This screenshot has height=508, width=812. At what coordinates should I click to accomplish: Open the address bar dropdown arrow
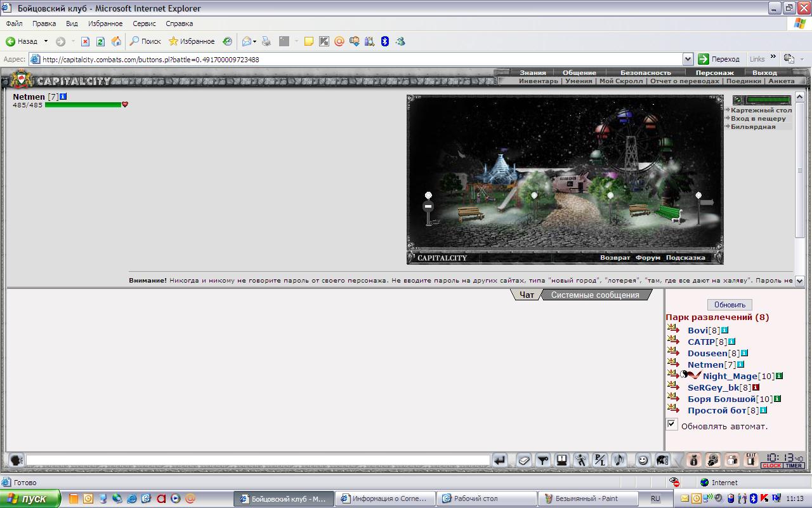(x=688, y=59)
